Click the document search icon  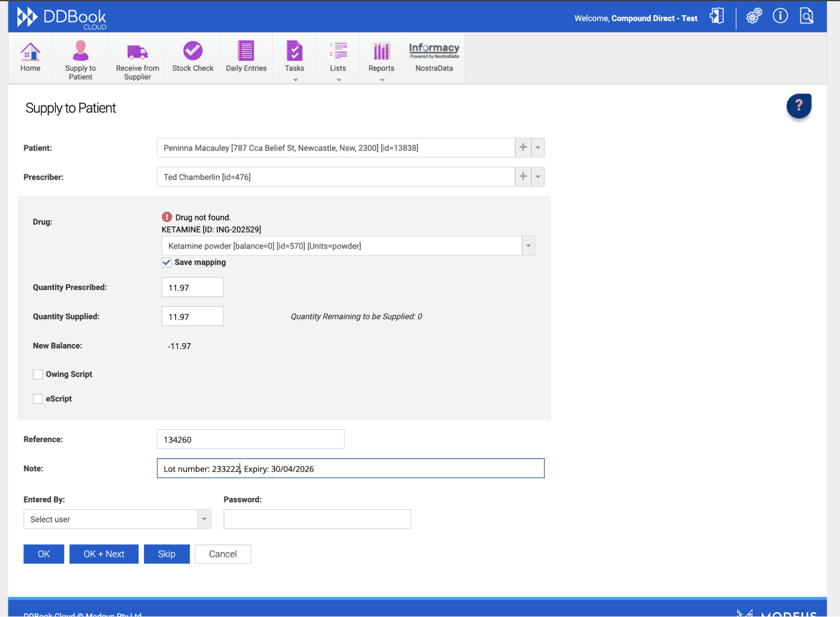(x=806, y=16)
